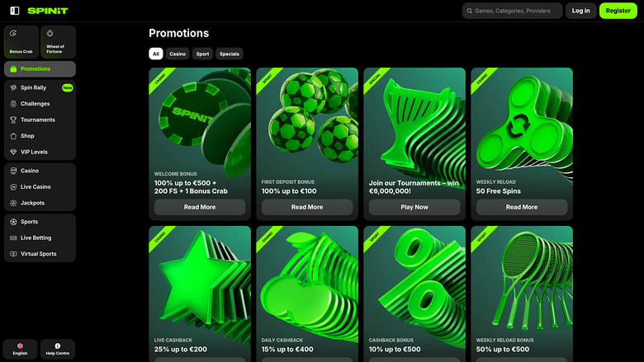Screen dimensions: 644x362
Task: Click the Shop bag icon
Action: pos(12,136)
